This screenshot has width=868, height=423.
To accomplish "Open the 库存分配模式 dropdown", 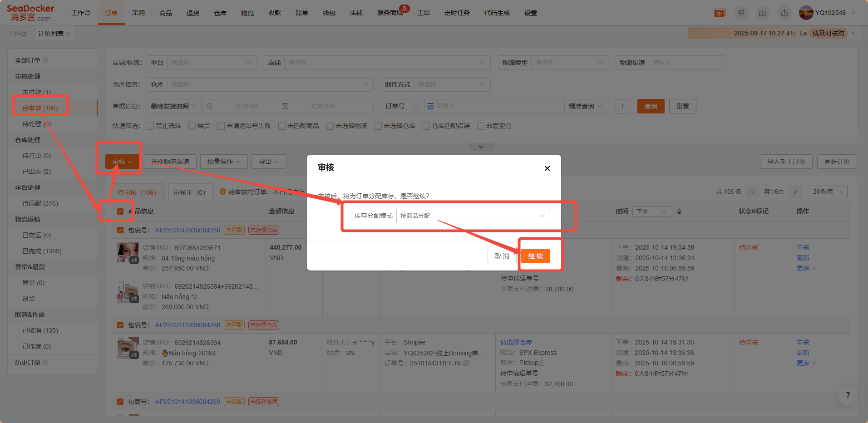I will click(473, 216).
